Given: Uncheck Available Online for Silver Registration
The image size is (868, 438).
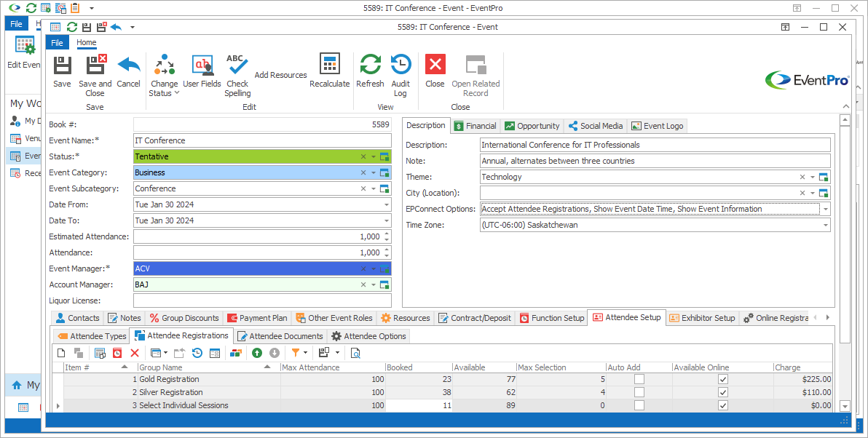Looking at the screenshot, I should click(x=723, y=392).
